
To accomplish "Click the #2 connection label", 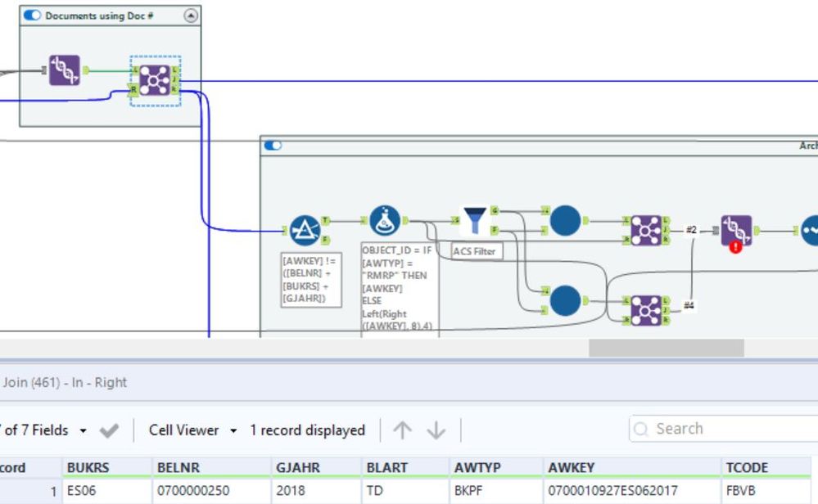I will coord(691,230).
